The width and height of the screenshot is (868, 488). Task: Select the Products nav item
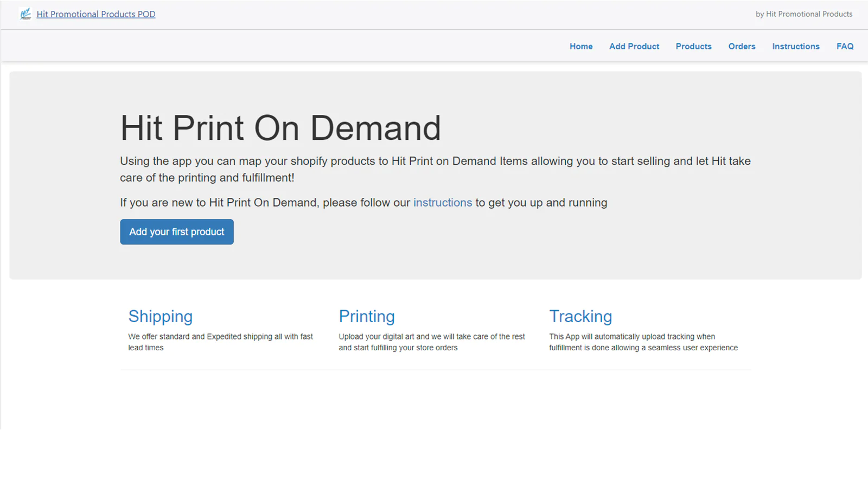pos(693,47)
